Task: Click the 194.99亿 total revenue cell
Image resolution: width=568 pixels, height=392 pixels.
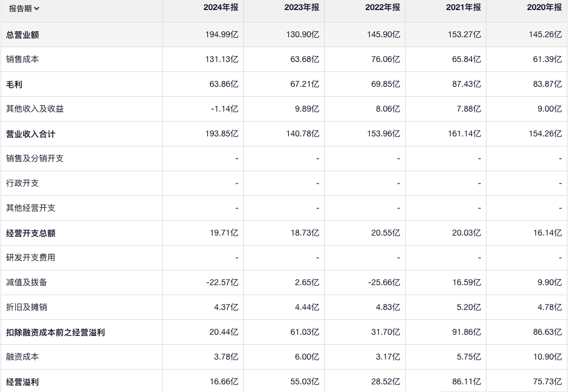Action: tap(222, 35)
